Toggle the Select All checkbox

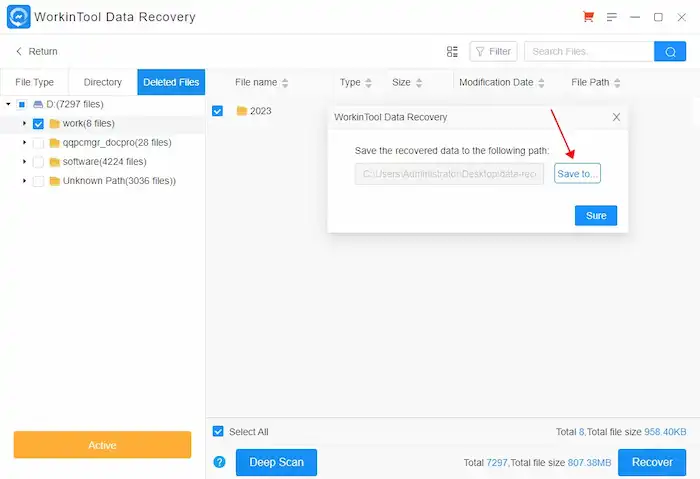(218, 431)
